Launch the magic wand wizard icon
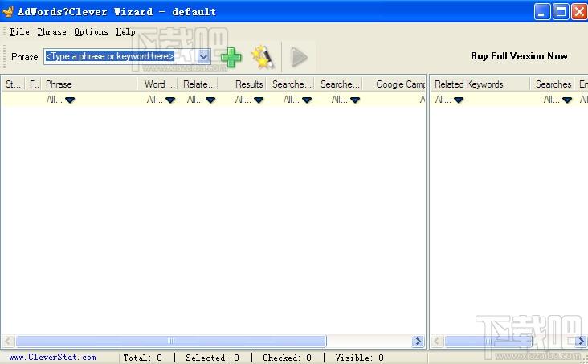This screenshot has height=364, width=588. pos(262,57)
